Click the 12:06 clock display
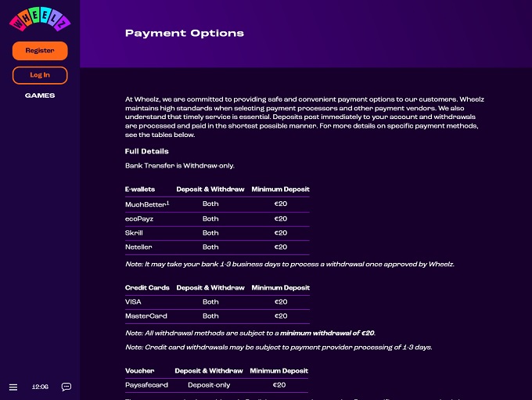The width and height of the screenshot is (532, 400). (x=40, y=387)
